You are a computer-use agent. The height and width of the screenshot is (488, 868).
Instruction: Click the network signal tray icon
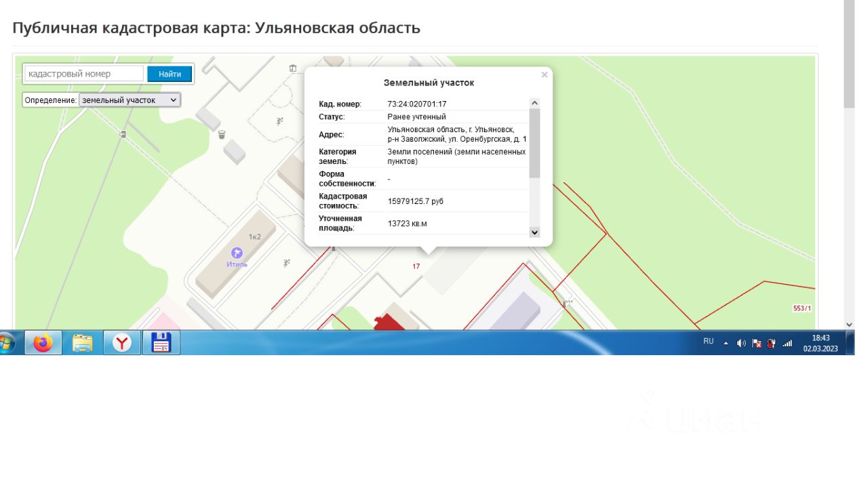click(x=787, y=343)
